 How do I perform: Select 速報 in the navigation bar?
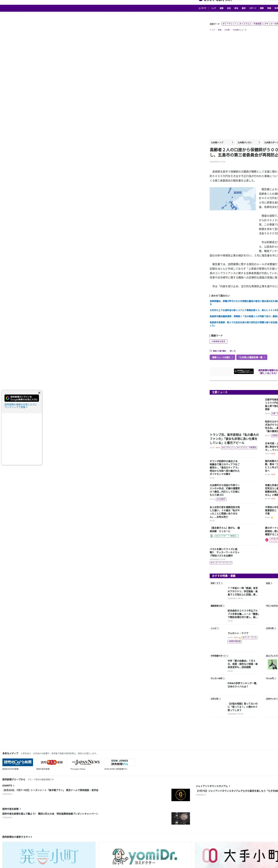pyautogui.click(x=221, y=8)
